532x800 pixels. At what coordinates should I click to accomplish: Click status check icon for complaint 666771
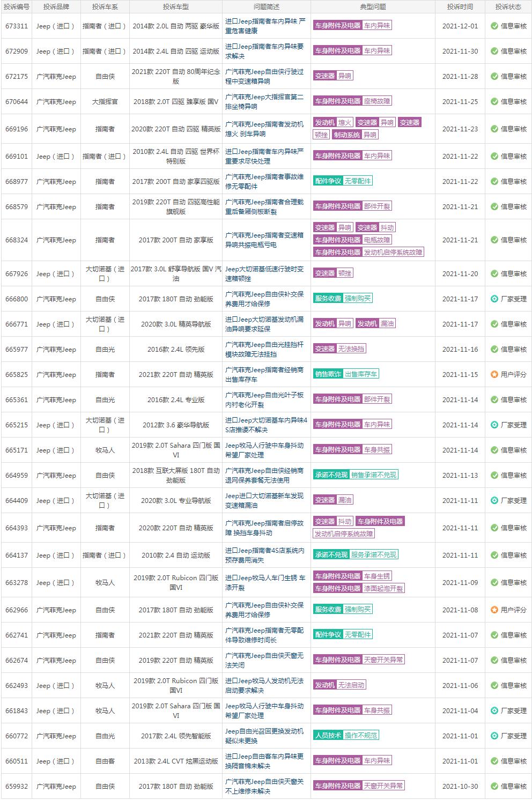[x=494, y=324]
